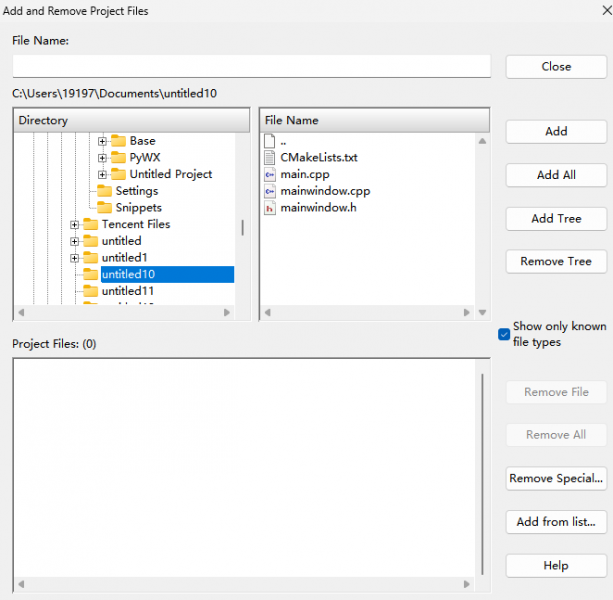The height and width of the screenshot is (600, 613).
Task: Select the untitled1 folder icon
Action: [91, 258]
